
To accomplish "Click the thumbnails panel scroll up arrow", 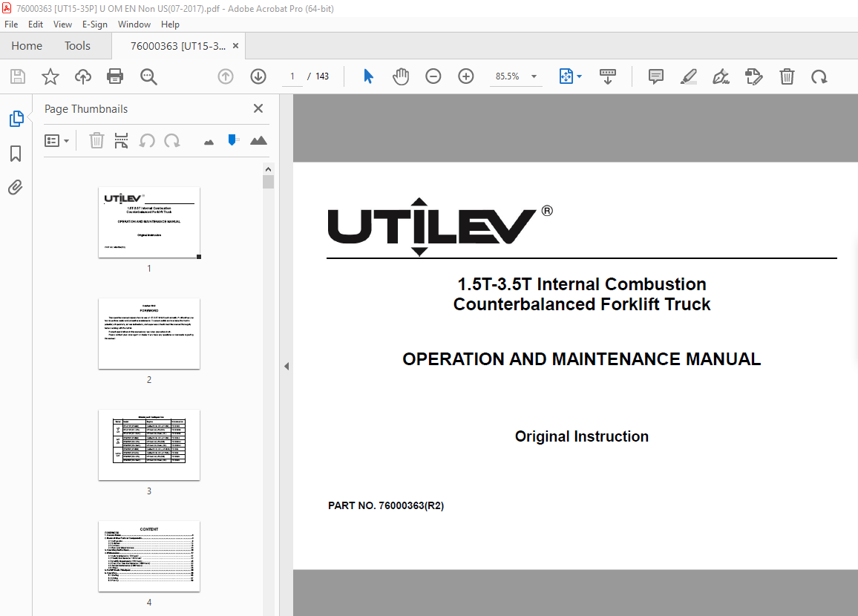I will tap(268, 169).
